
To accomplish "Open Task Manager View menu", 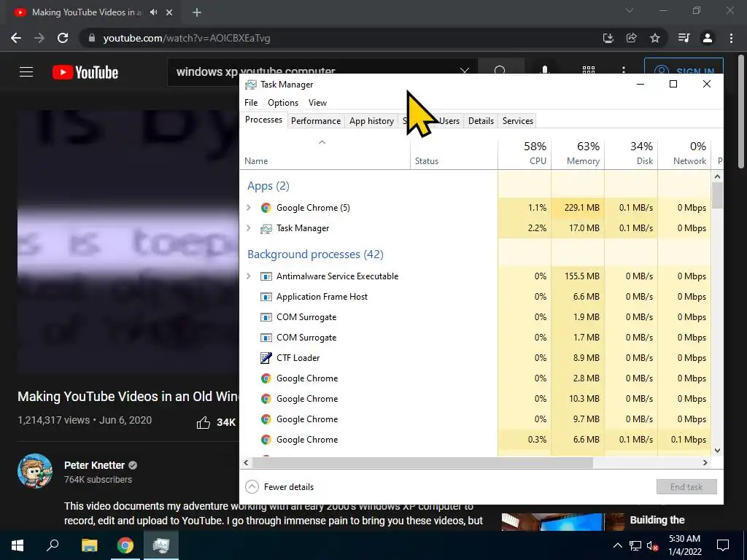I will (x=317, y=103).
